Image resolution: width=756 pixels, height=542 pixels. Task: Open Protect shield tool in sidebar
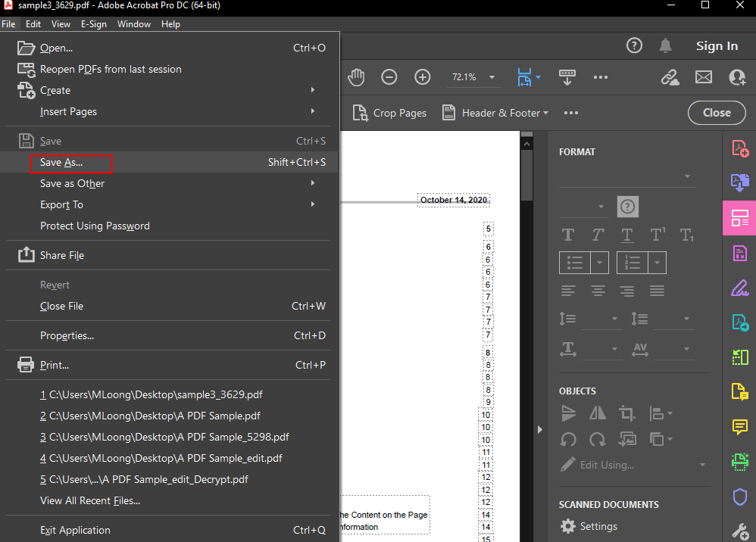(x=740, y=497)
